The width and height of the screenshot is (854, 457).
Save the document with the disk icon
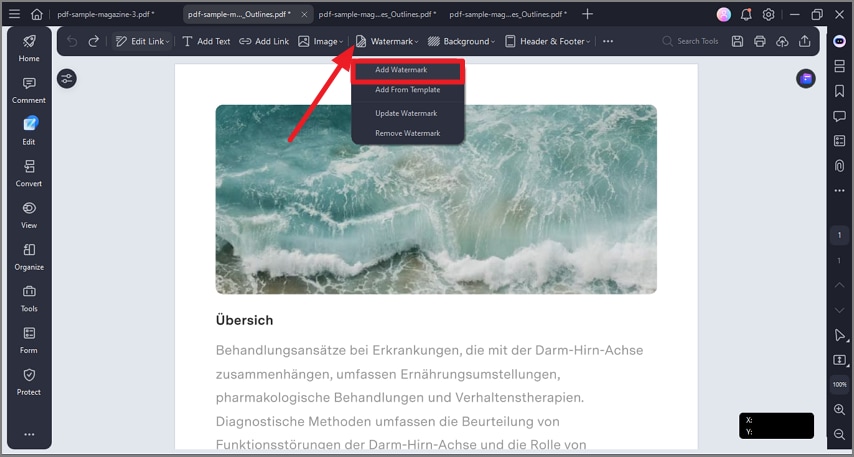point(737,41)
